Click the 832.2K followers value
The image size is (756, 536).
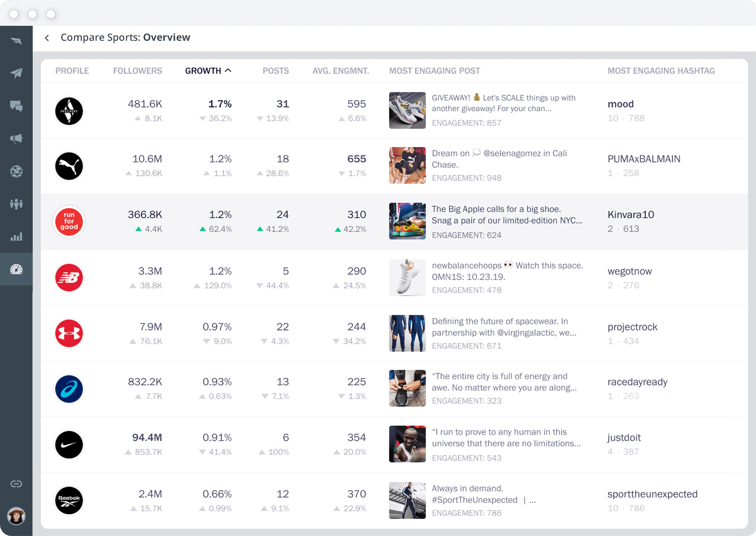[x=145, y=382]
